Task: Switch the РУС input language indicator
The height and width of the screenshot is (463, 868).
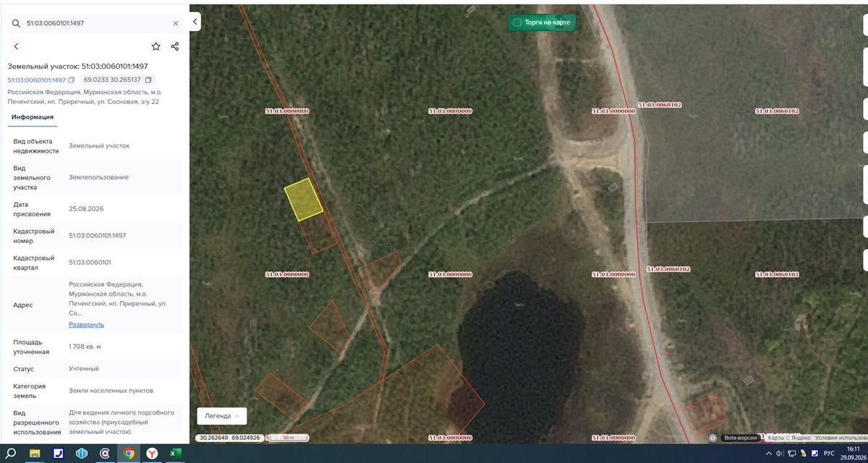Action: [x=829, y=454]
